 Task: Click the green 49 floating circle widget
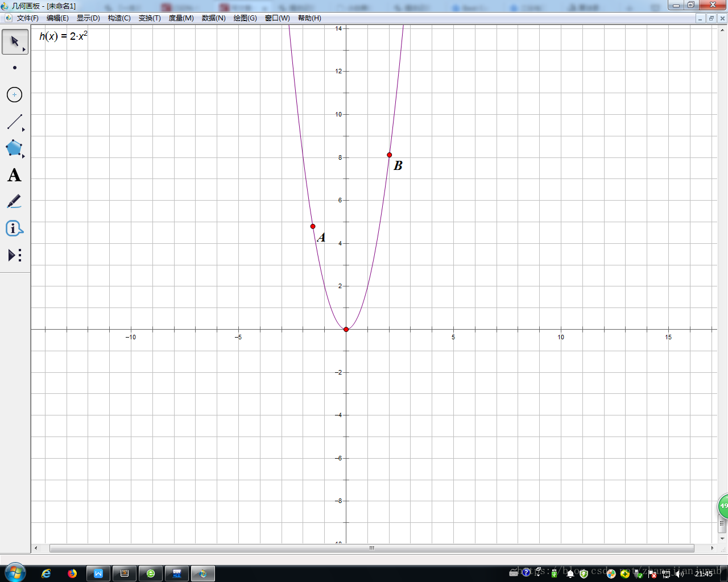(x=723, y=506)
